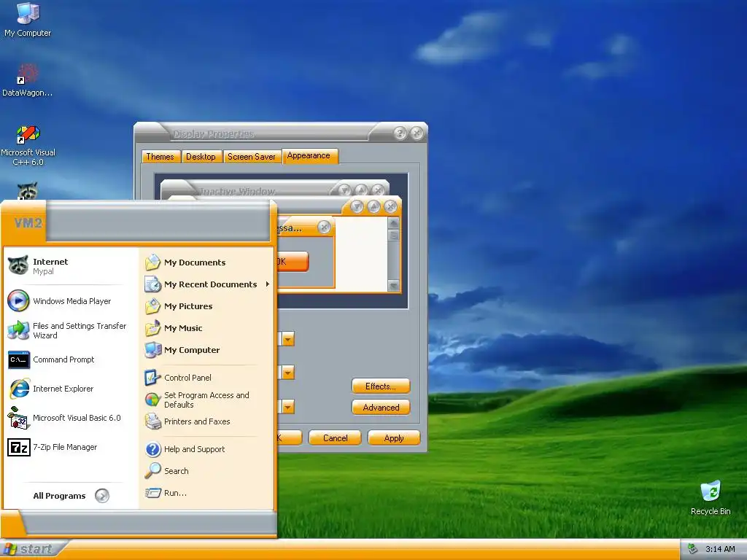Screen dimensions: 747x560
Task: Click the VM2 user name in Start menu
Action: [28, 222]
